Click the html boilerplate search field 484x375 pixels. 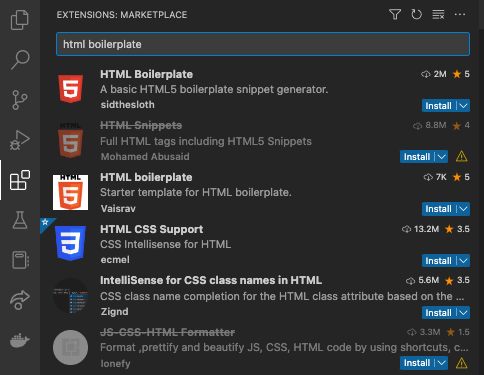click(263, 44)
